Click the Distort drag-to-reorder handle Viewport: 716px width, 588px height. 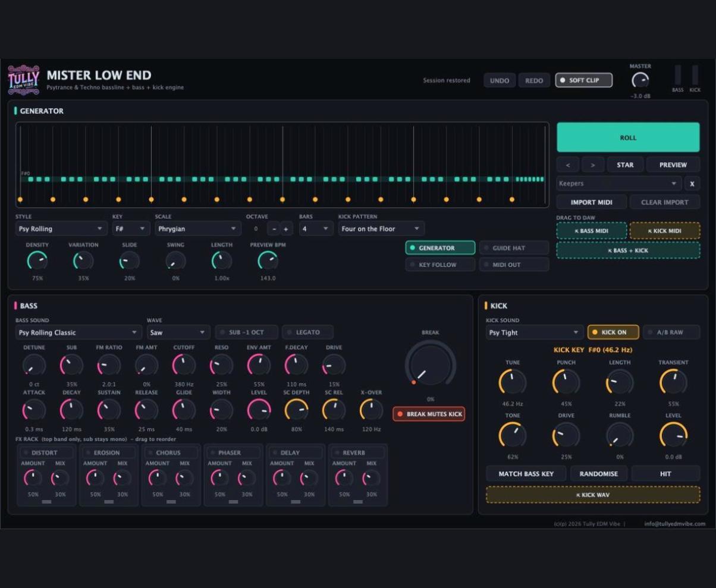[x=46, y=502]
